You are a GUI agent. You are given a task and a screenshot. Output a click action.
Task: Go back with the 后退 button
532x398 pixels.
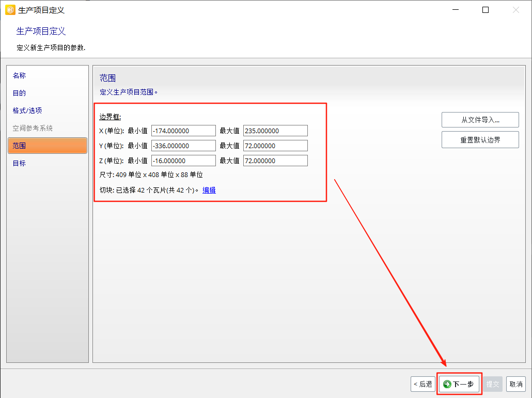coord(423,384)
